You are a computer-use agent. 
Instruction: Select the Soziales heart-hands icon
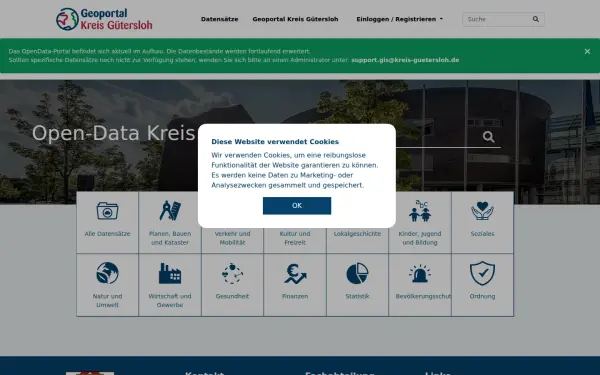point(482,210)
